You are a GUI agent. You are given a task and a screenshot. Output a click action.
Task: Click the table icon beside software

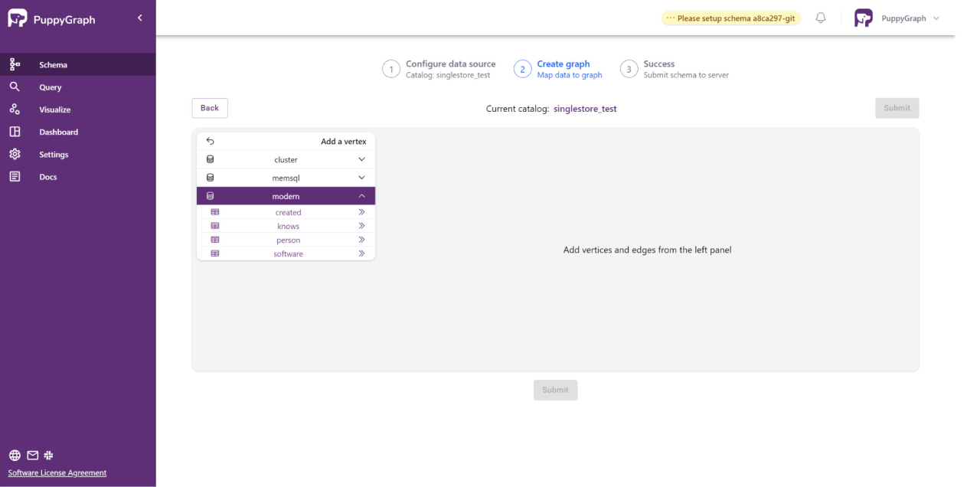click(214, 253)
